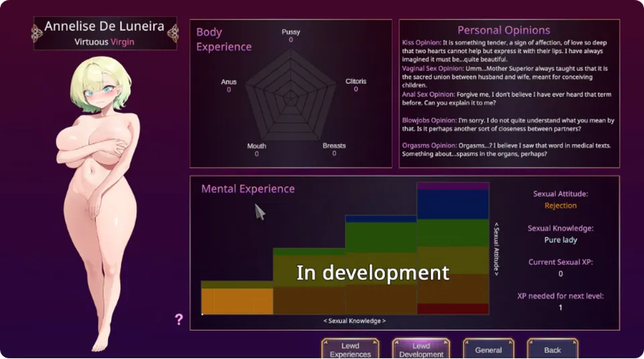Open the General tab

click(488, 350)
